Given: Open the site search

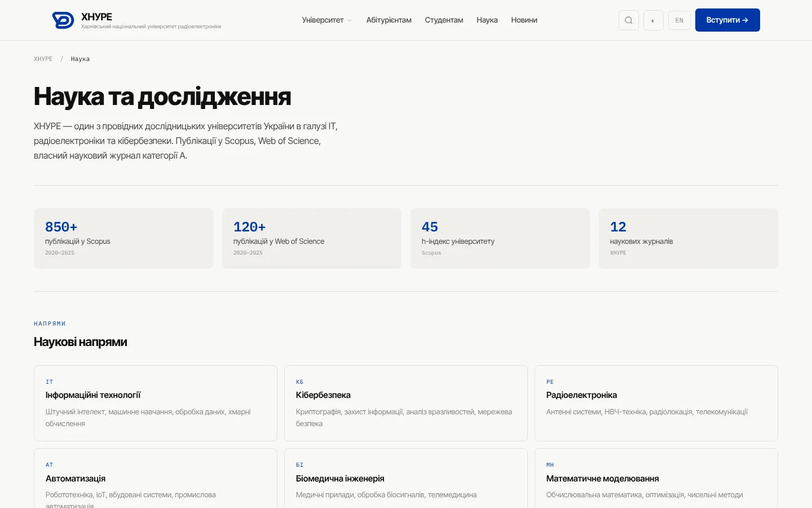Looking at the screenshot, I should pos(629,20).
